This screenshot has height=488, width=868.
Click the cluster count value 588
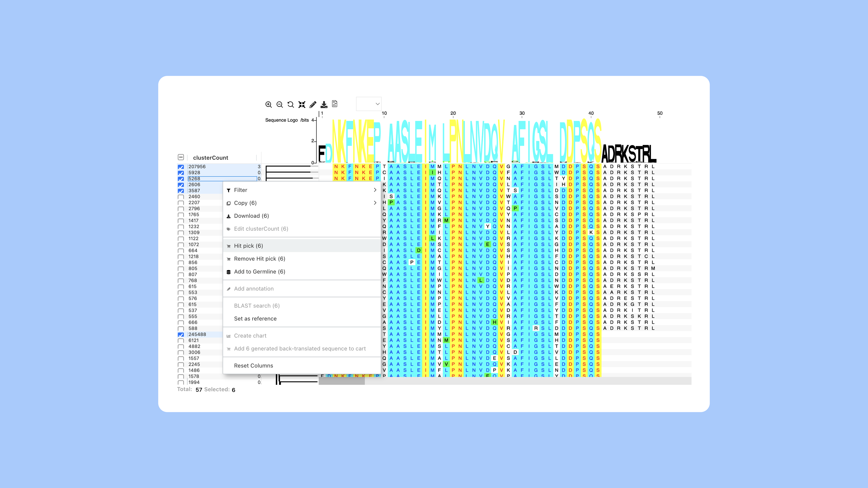193,328
